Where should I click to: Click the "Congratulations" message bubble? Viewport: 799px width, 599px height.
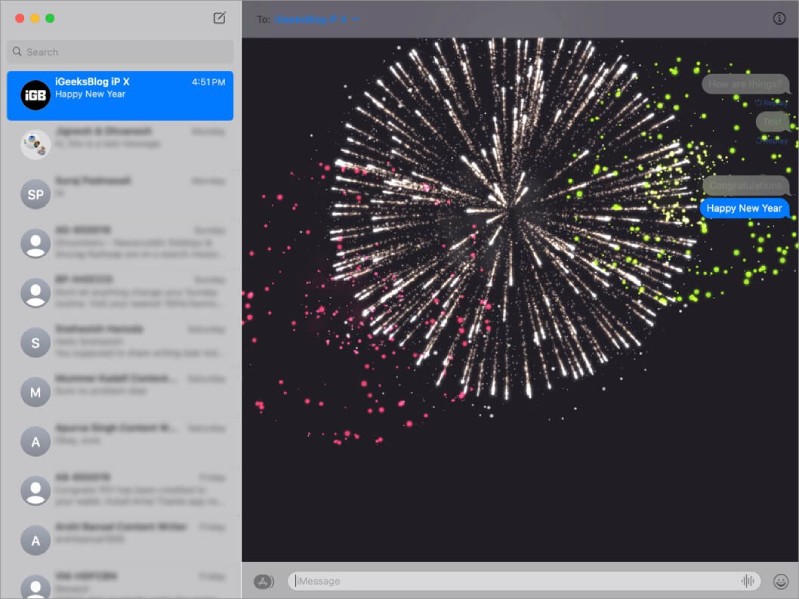click(x=745, y=185)
